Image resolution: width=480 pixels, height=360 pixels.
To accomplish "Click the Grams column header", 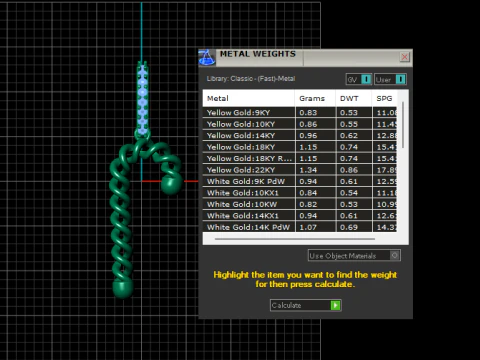I will [315, 98].
